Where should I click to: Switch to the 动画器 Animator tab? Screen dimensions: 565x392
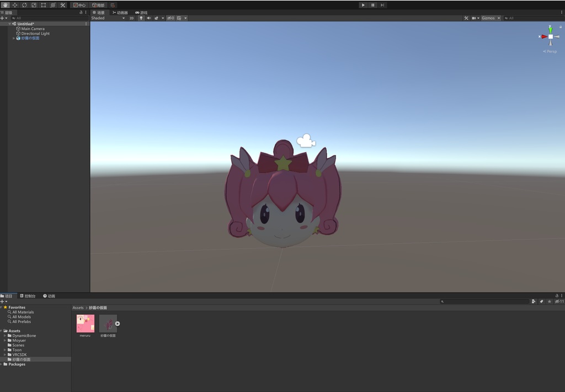(x=120, y=13)
